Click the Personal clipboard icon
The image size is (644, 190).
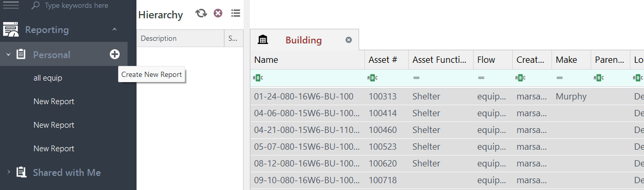21,54
